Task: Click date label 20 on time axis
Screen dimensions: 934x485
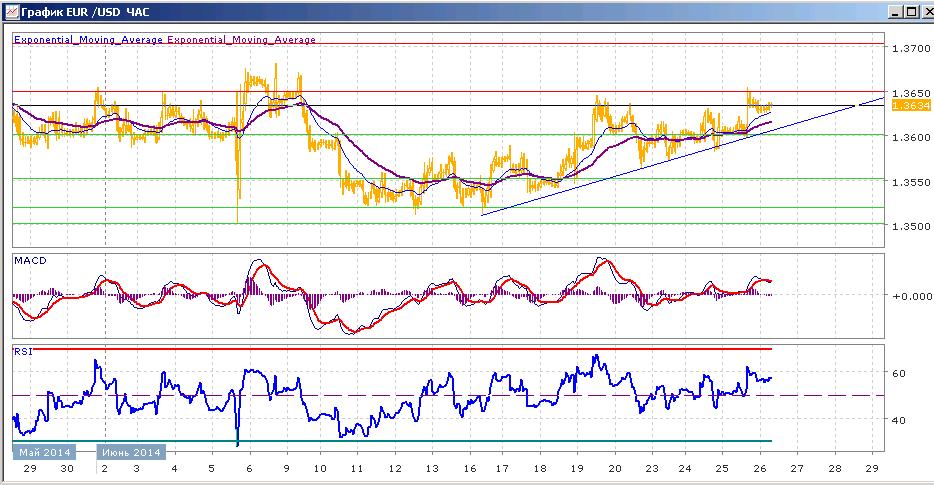Action: [x=615, y=468]
